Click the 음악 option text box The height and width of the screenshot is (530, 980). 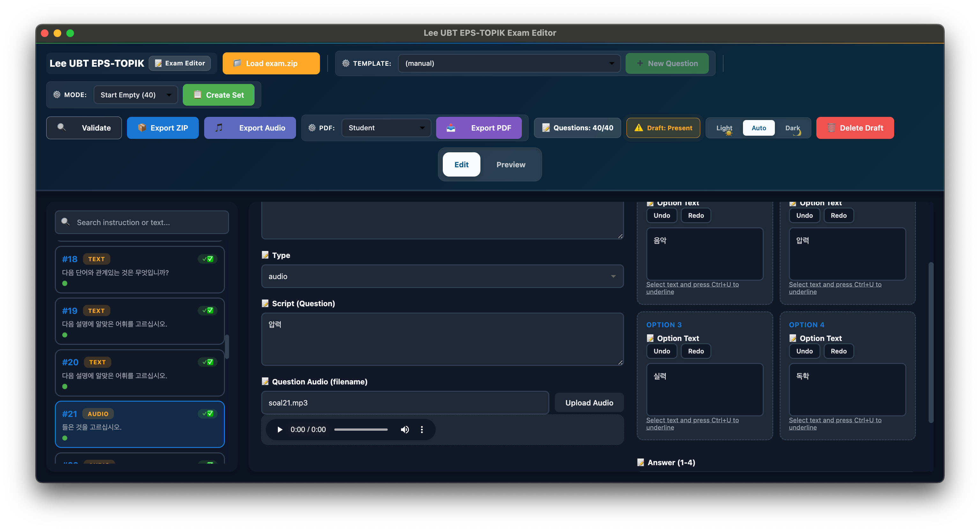click(705, 254)
